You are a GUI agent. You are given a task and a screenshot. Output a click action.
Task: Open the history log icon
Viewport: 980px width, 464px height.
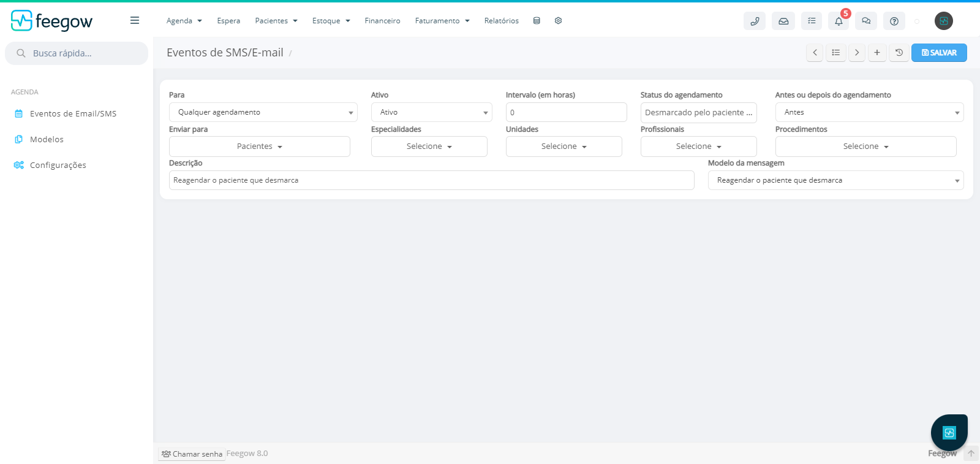[x=899, y=53]
